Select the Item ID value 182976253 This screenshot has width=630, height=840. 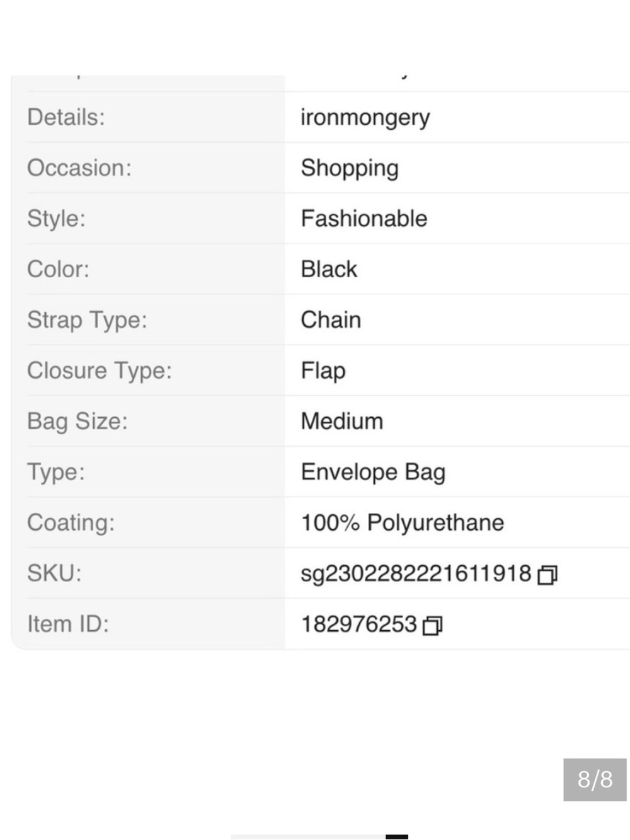click(x=358, y=624)
